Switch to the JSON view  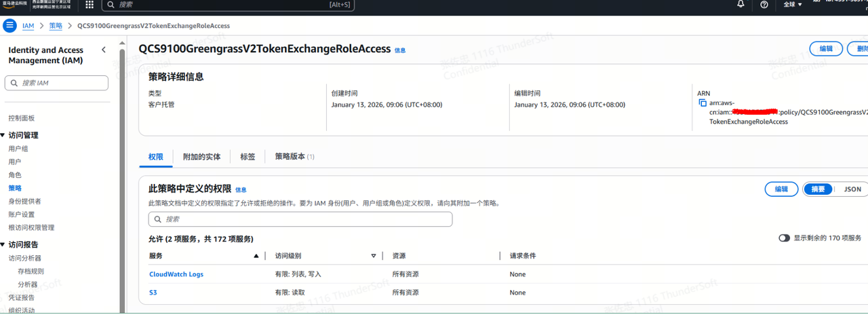(852, 189)
